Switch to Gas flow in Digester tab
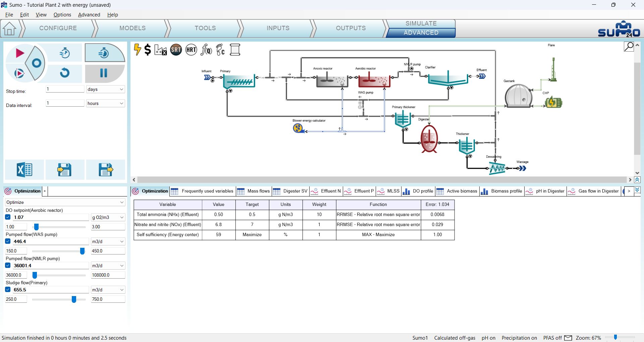644x342 pixels. tap(594, 191)
